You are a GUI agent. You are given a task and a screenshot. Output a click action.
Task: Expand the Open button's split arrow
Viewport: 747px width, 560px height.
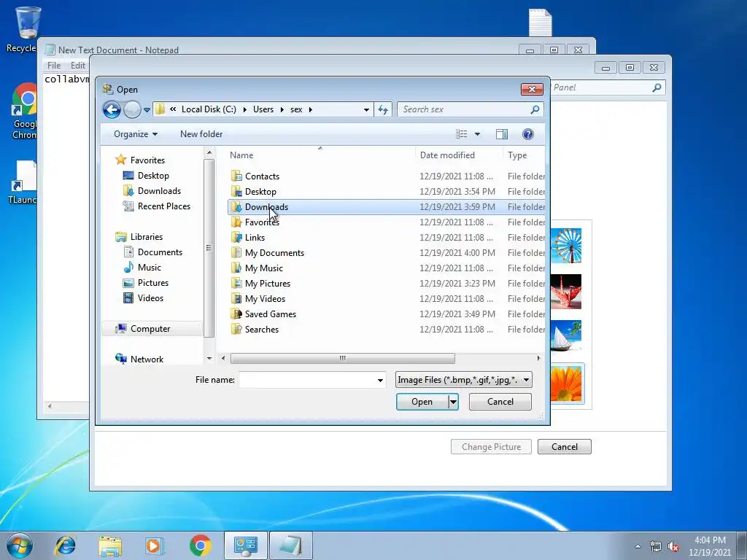pyautogui.click(x=454, y=402)
